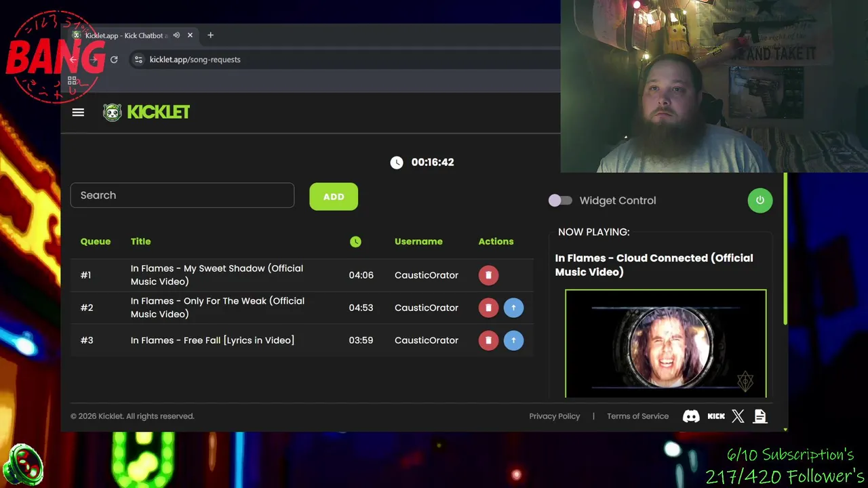Click CausticOrator in the #3 row
Screen dimensions: 868x488
(x=427, y=340)
